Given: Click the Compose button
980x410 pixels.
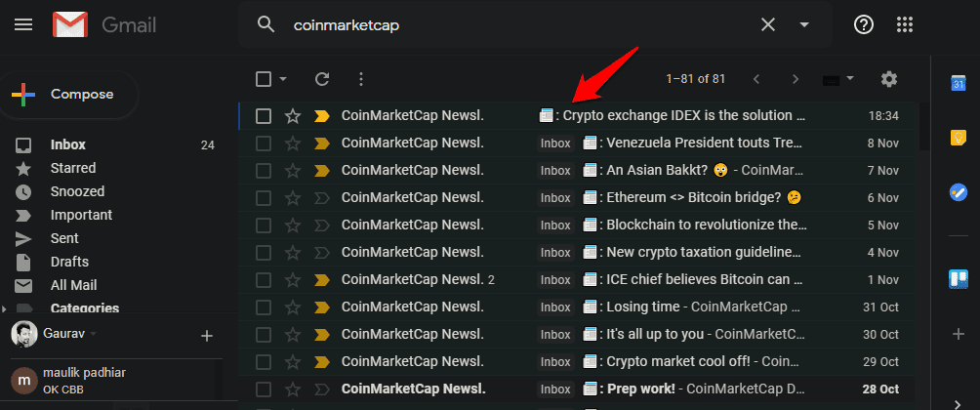Looking at the screenshot, I should tap(68, 95).
